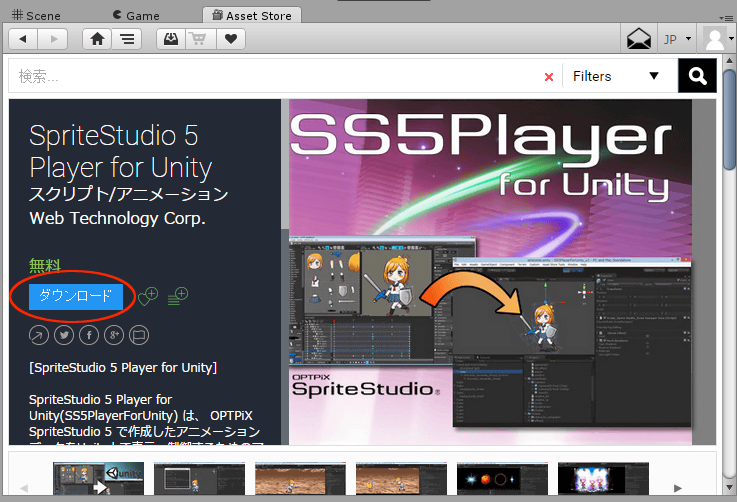
Task: Select the third desert scene thumbnail
Action: pyautogui.click(x=300, y=478)
